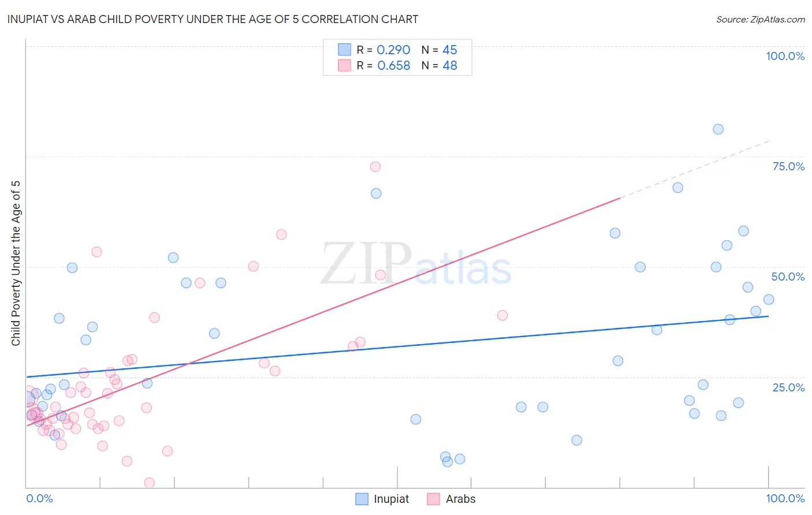Click the topmost pink data point near 73%
The width and height of the screenshot is (812, 515).
pos(375,167)
